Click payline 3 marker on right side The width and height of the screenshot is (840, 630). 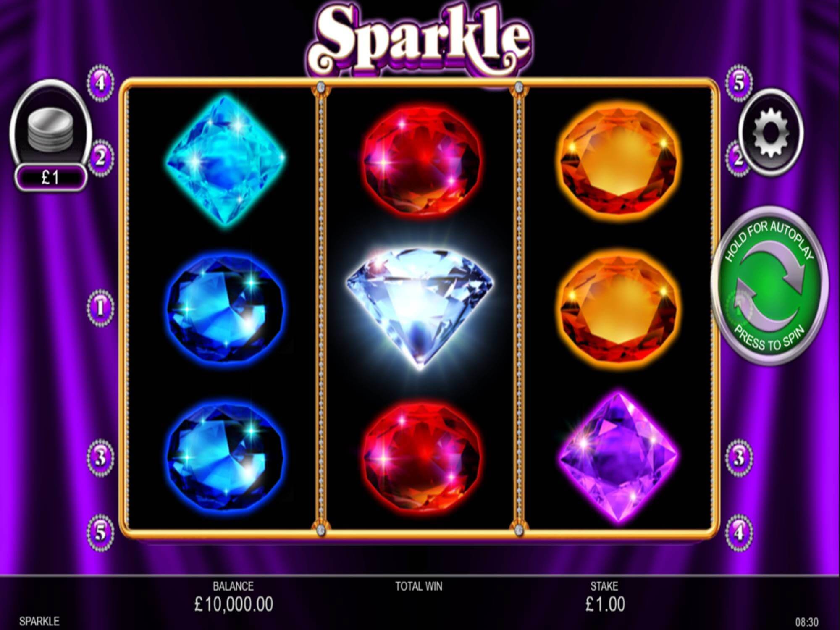(739, 458)
